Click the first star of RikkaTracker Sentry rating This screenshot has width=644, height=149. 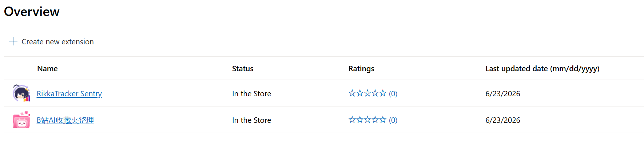point(352,93)
